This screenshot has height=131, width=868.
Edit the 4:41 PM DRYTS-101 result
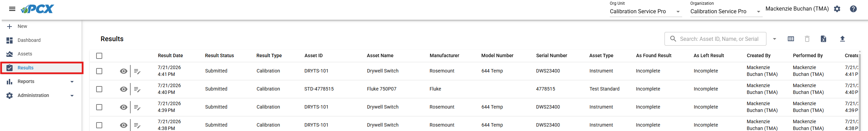tap(137, 71)
